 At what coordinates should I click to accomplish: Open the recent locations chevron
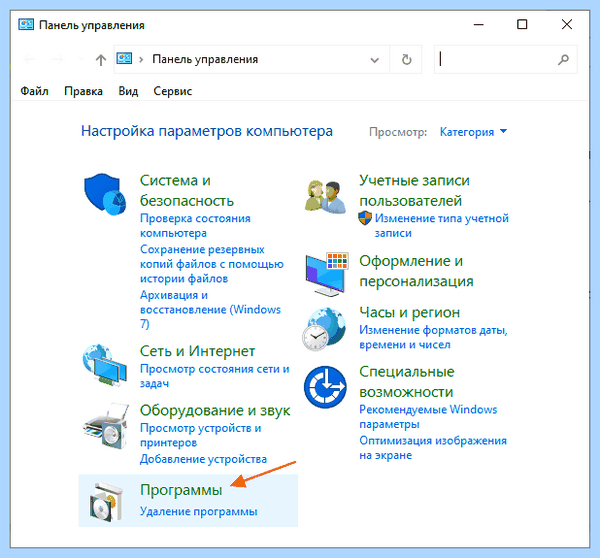click(80, 59)
